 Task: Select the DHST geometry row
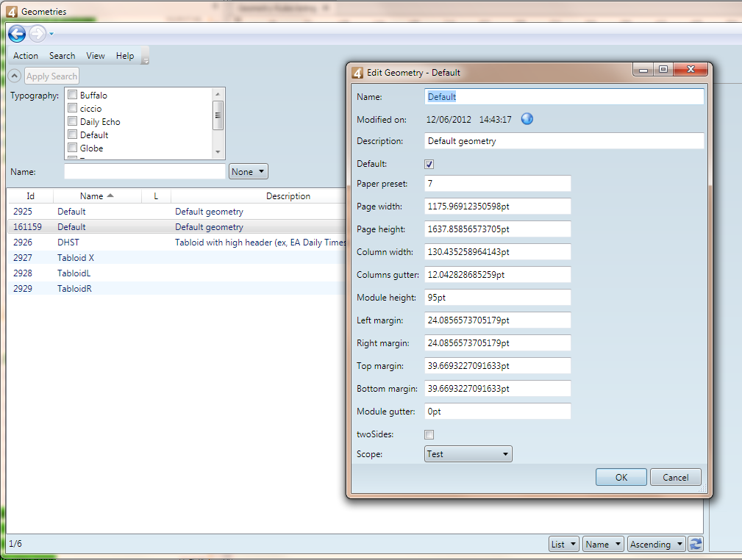tap(177, 243)
